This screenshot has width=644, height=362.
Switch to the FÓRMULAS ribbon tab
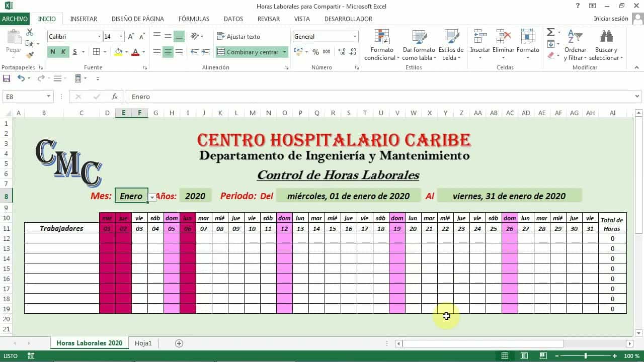pyautogui.click(x=194, y=19)
